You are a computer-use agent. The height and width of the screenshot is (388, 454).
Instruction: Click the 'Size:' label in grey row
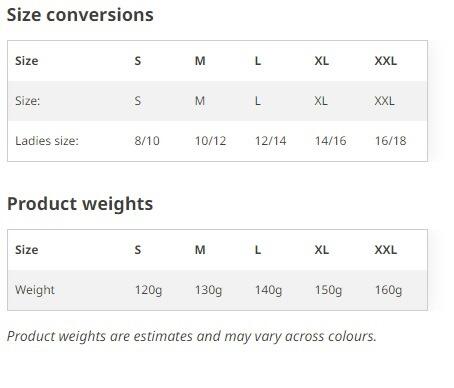pos(27,101)
